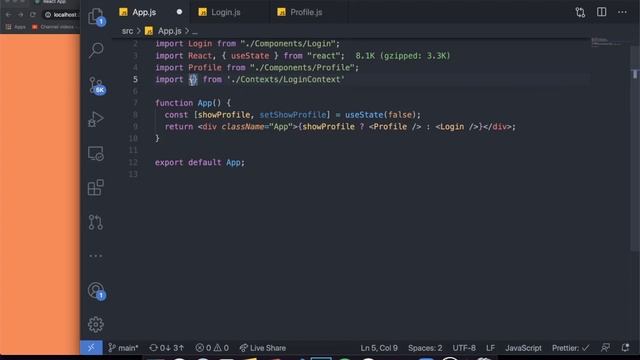Click the <Profile /> JSX element
Image resolution: width=640 pixels, height=360 pixels.
click(395, 127)
